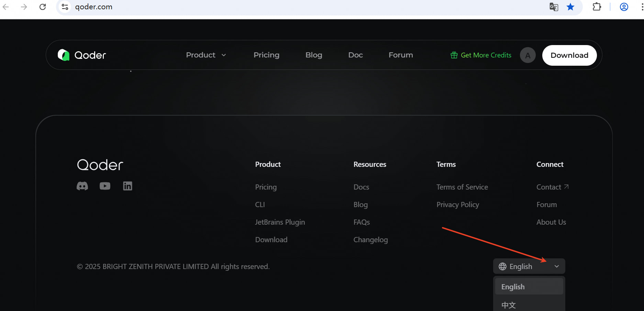Click the 'Connect' footer column heading
Image resolution: width=644 pixels, height=311 pixels.
pyautogui.click(x=550, y=164)
